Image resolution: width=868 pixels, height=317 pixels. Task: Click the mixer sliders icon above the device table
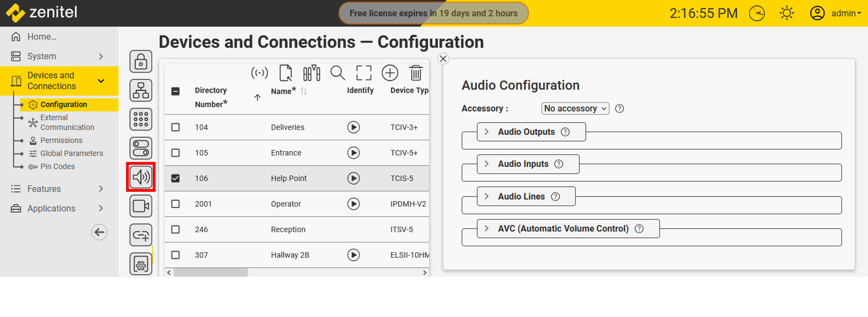point(312,73)
